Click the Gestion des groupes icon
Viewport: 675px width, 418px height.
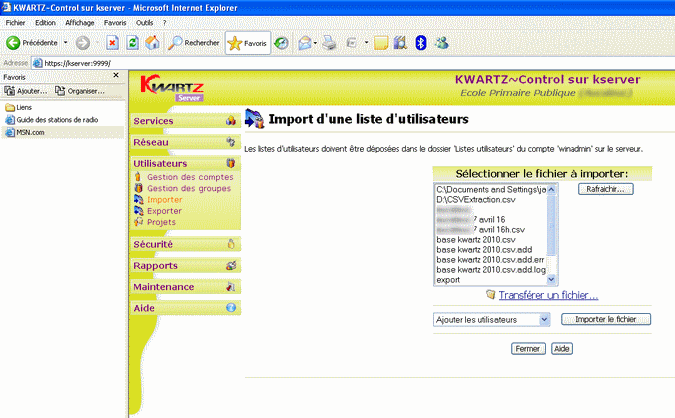pyautogui.click(x=138, y=188)
